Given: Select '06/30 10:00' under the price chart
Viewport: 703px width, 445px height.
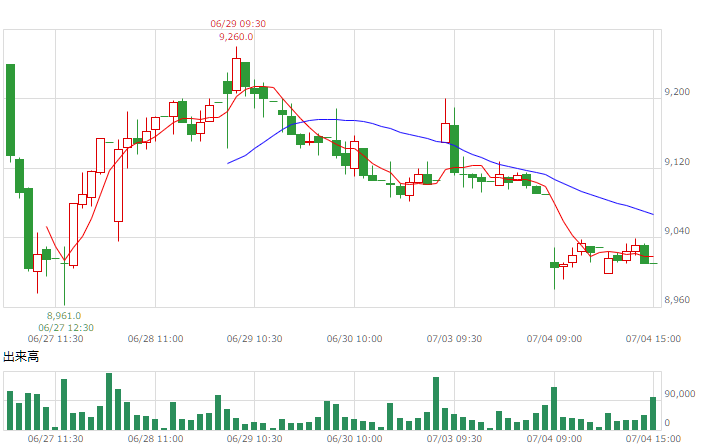Looking at the screenshot, I should click(355, 339).
